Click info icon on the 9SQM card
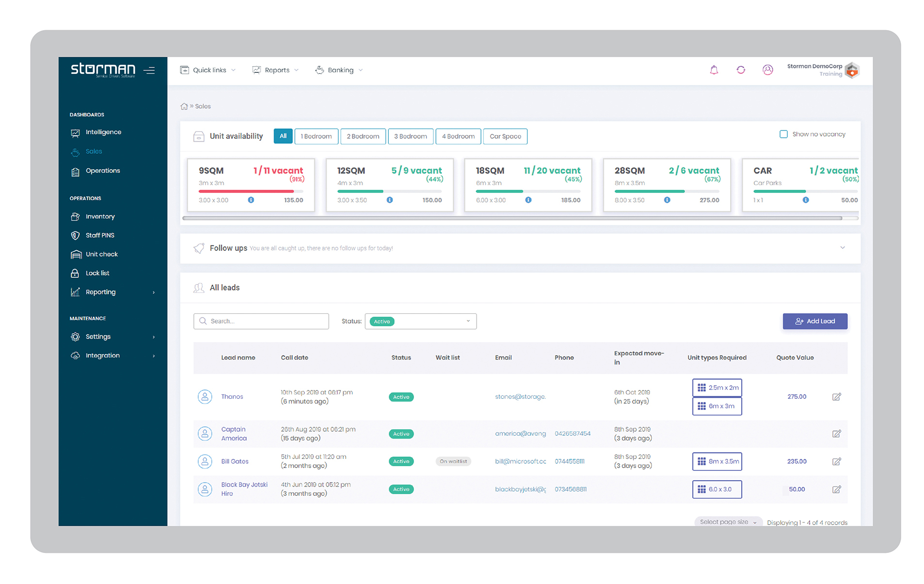This screenshot has width=924, height=584. (251, 200)
